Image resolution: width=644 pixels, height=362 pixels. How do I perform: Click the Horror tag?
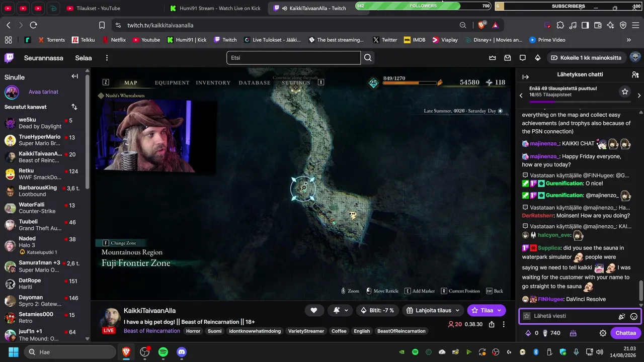pyautogui.click(x=193, y=331)
